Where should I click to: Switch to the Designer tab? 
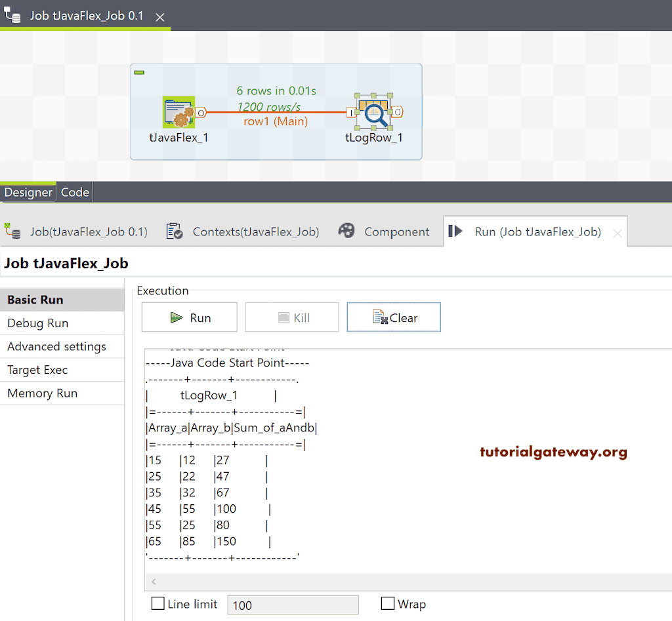point(28,192)
